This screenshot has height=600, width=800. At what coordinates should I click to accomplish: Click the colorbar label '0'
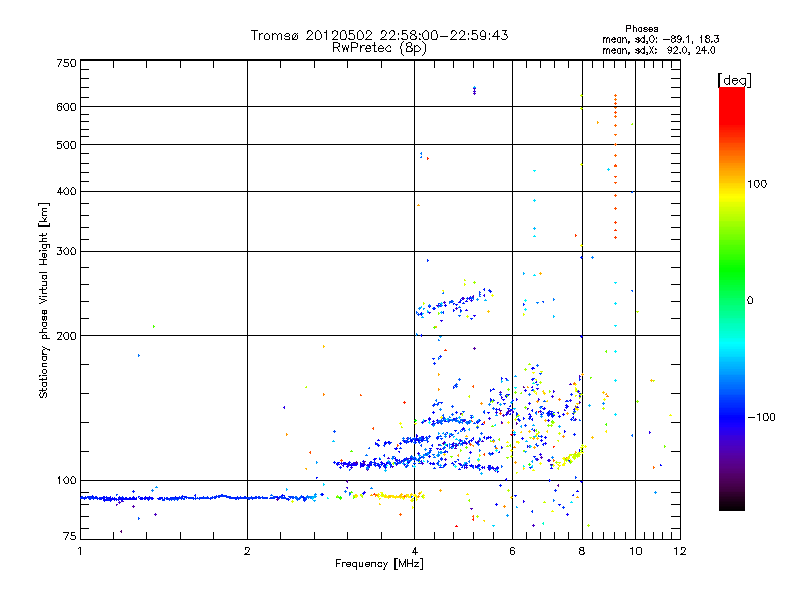[750, 300]
